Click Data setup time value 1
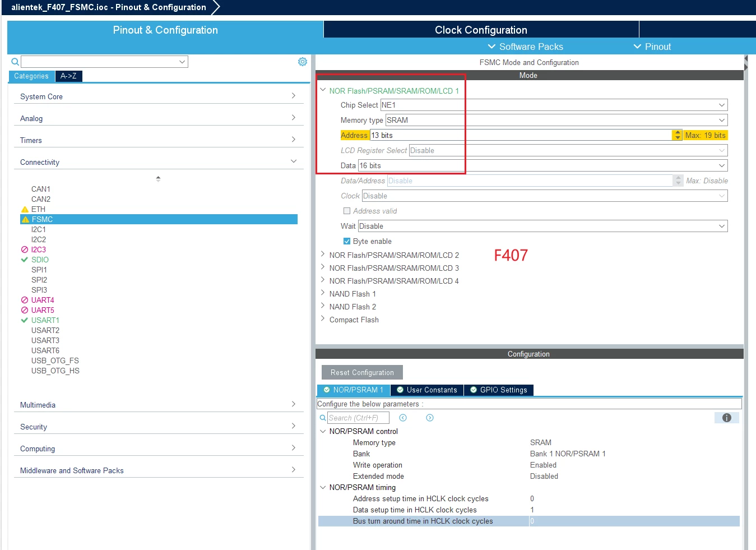756x550 pixels. [532, 510]
